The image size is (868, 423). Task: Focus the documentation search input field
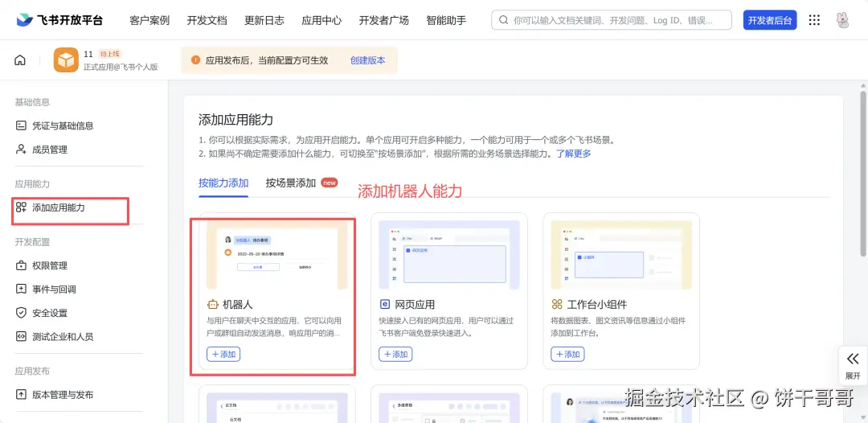click(x=612, y=20)
